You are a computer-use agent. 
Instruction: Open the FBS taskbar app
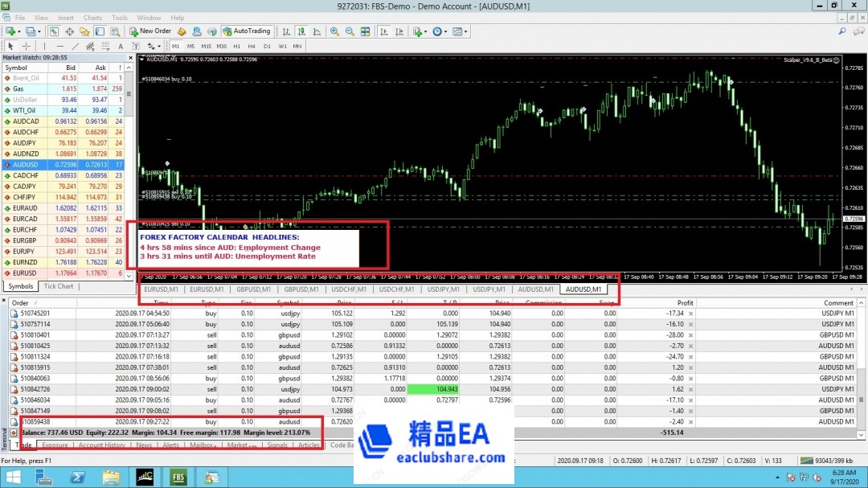pyautogui.click(x=178, y=478)
